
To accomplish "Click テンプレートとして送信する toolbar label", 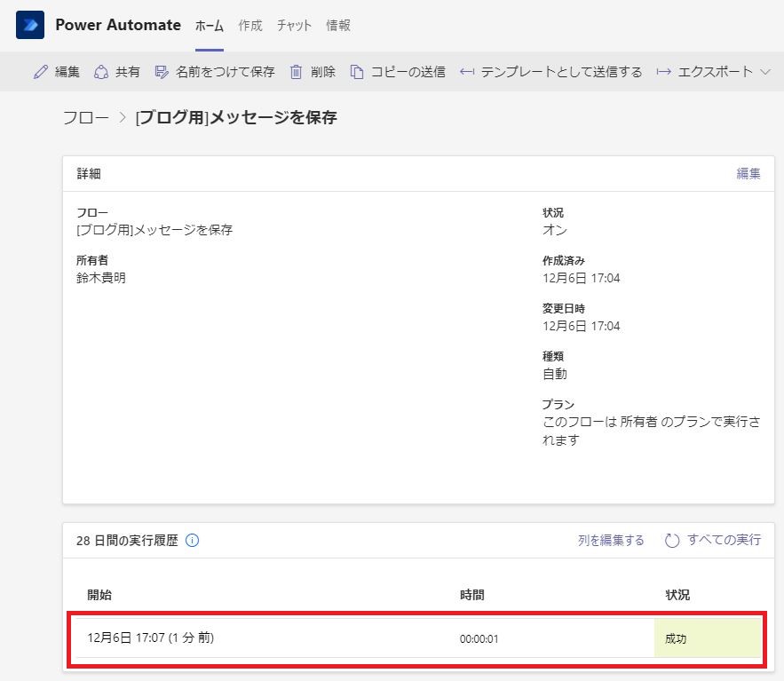I will click(561, 72).
